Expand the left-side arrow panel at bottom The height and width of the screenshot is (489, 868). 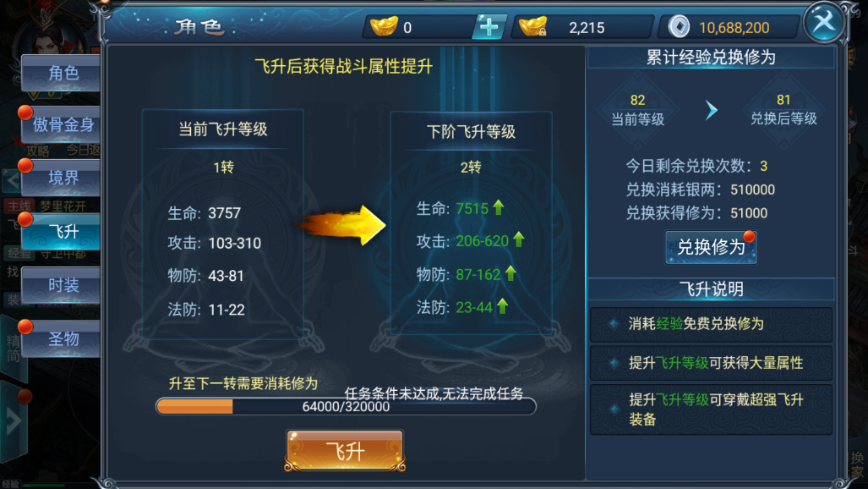(14, 421)
